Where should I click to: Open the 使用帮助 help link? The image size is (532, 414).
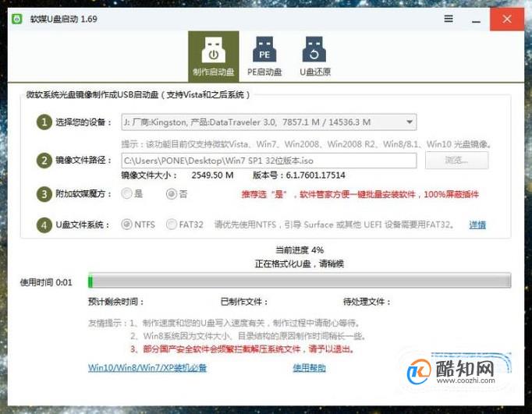pyautogui.click(x=309, y=367)
